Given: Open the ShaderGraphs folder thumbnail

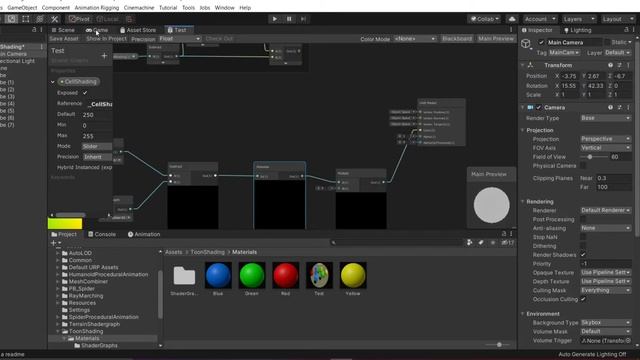Looking at the screenshot, I should pos(184,276).
